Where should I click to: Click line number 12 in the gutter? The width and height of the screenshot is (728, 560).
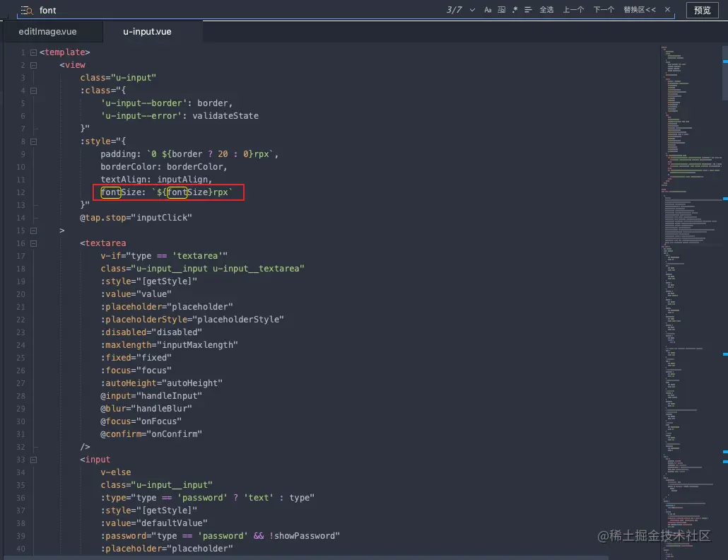click(x=21, y=192)
